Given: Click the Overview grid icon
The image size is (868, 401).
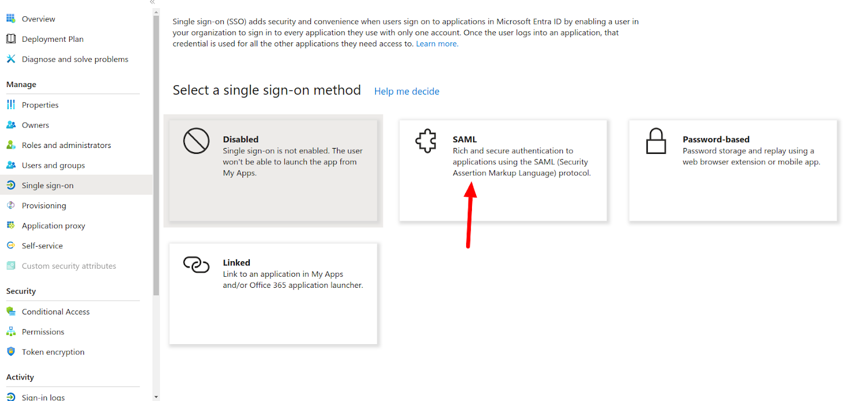Looking at the screenshot, I should (10, 19).
